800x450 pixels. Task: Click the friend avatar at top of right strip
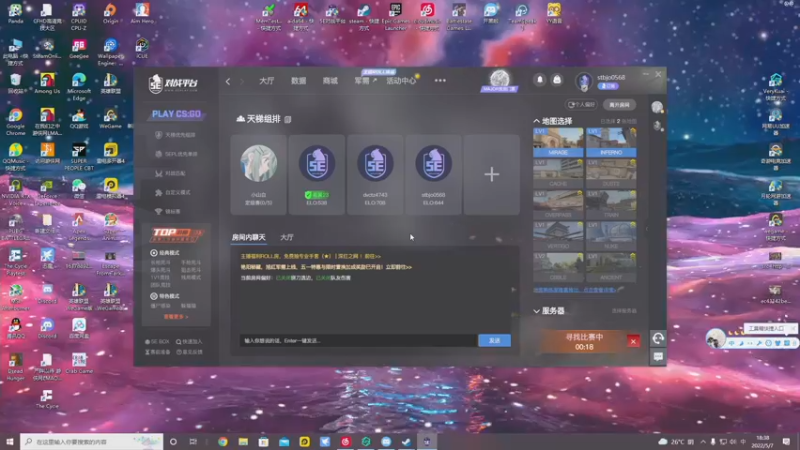657,107
